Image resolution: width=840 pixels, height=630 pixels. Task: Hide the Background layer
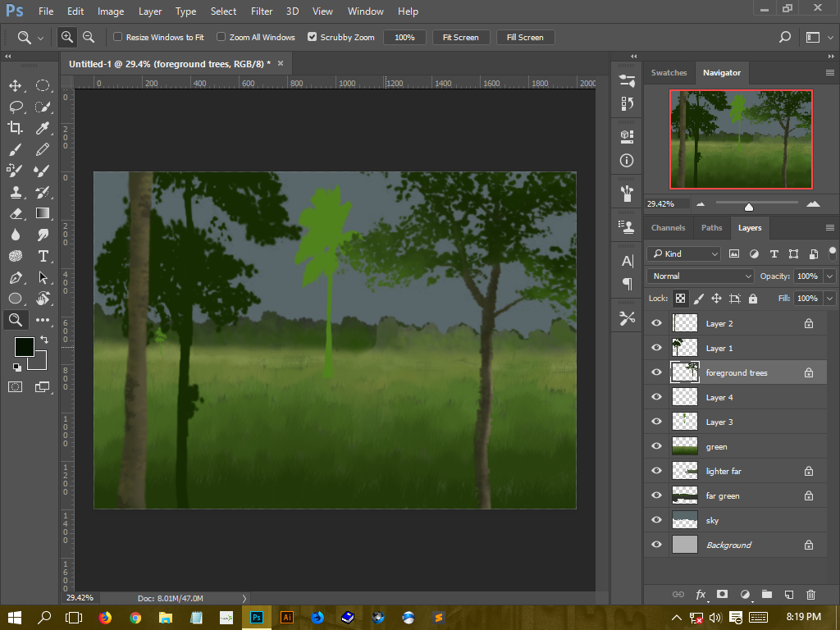click(656, 545)
